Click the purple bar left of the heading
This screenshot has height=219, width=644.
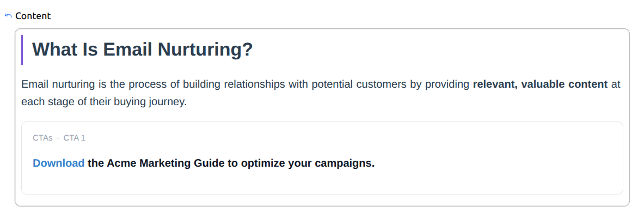22,49
